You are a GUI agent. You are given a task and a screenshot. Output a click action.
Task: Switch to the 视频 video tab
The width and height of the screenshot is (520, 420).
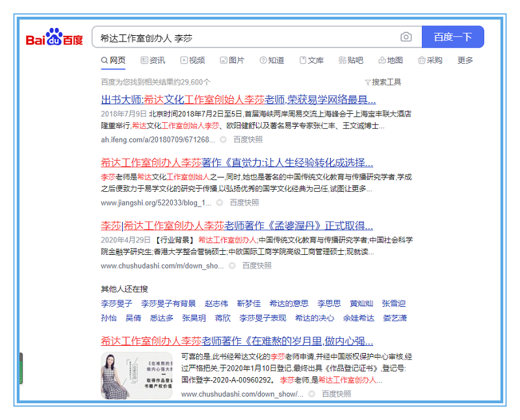(192, 60)
